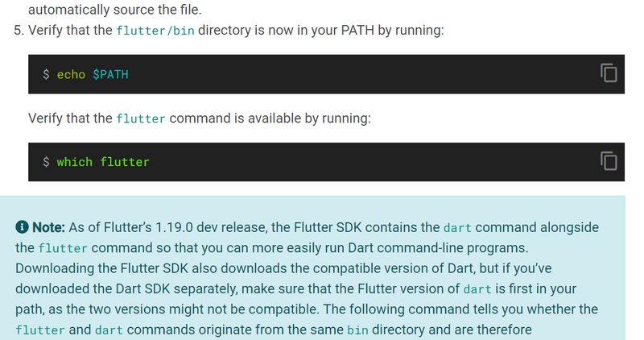The image size is (644, 340).
Task: Click the echo keyword in the first code block
Action: click(71, 74)
